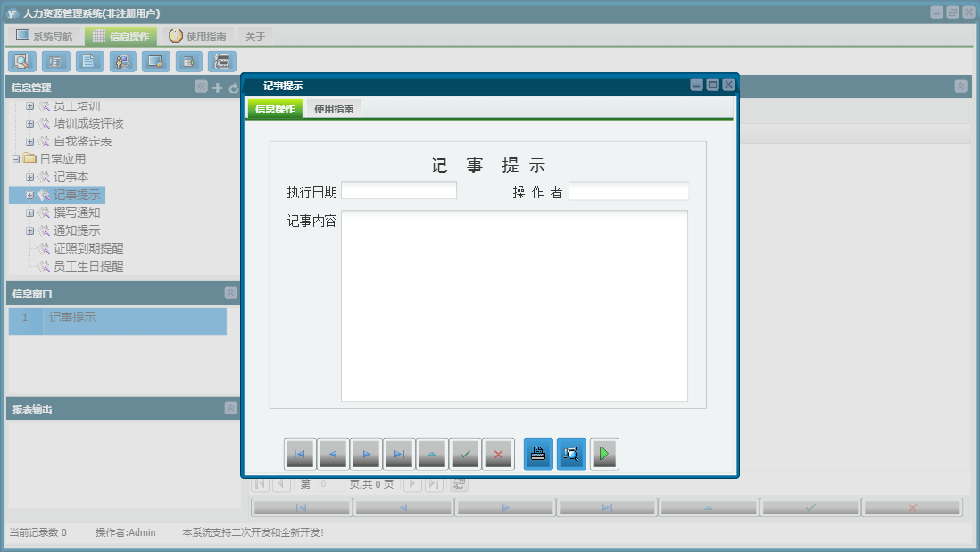
Task: Collapse 信息管理 panel with double-arrow icon
Action: pos(201,87)
